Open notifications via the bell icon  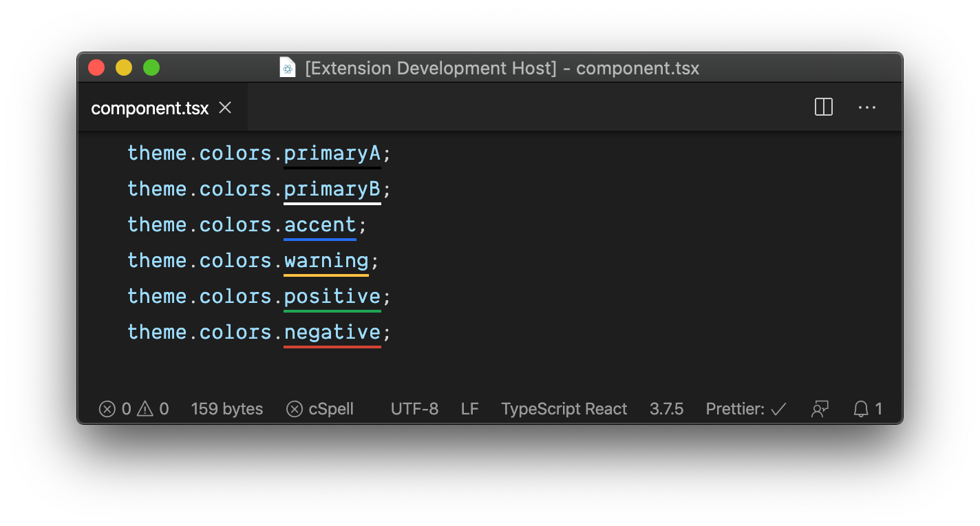coord(867,409)
